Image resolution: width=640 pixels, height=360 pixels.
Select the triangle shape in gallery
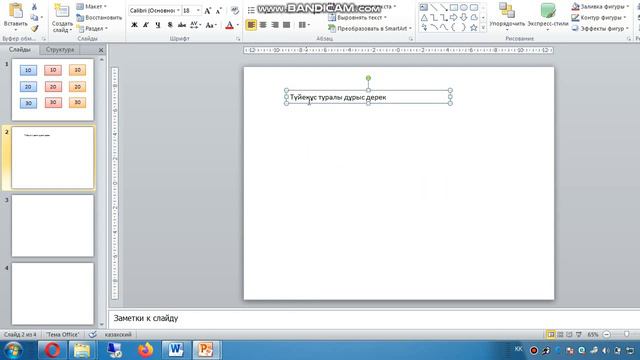click(x=424, y=18)
